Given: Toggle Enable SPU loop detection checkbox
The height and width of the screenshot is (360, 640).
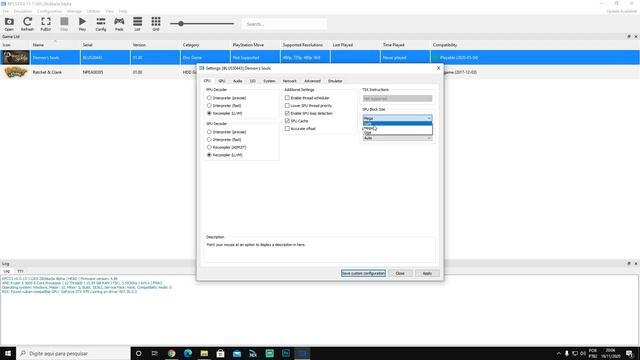Looking at the screenshot, I should [x=287, y=113].
